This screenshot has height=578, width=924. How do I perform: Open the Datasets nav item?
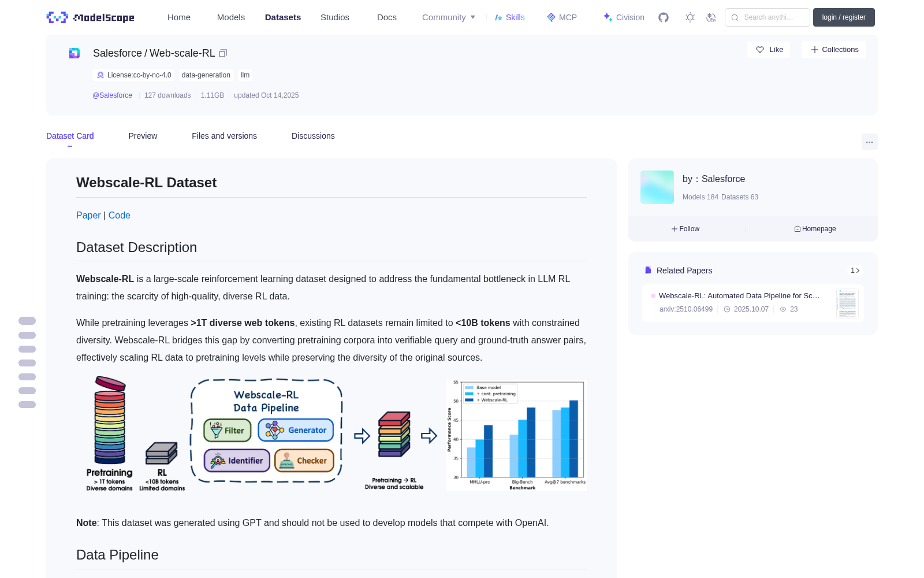283,17
